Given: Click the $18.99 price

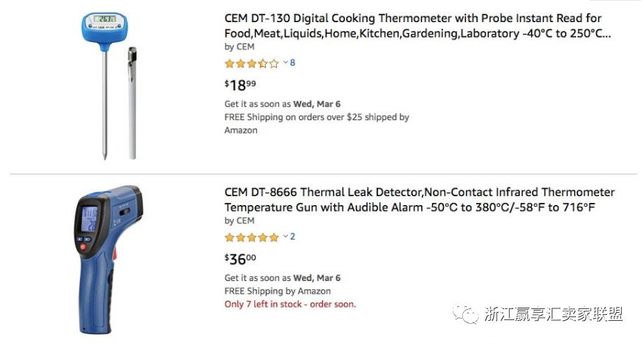Looking at the screenshot, I should click(240, 85).
